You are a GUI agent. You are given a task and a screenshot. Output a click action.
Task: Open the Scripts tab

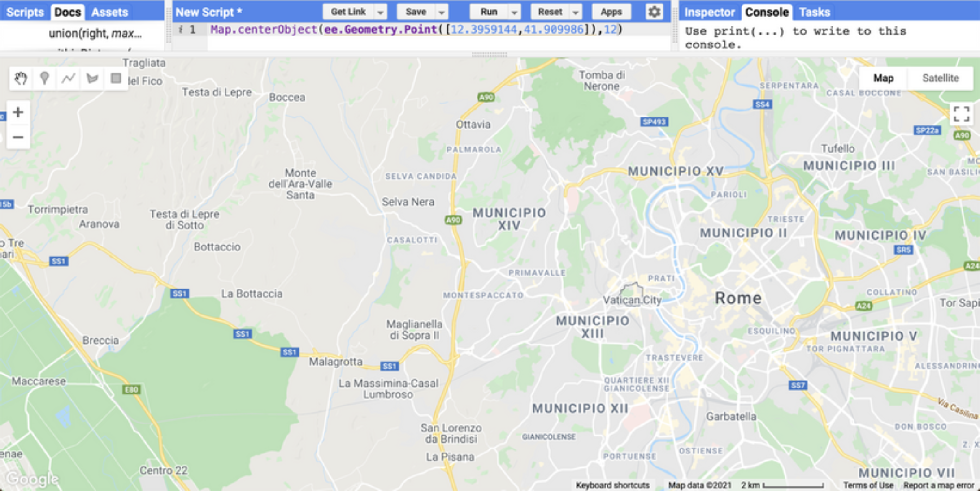pyautogui.click(x=25, y=12)
